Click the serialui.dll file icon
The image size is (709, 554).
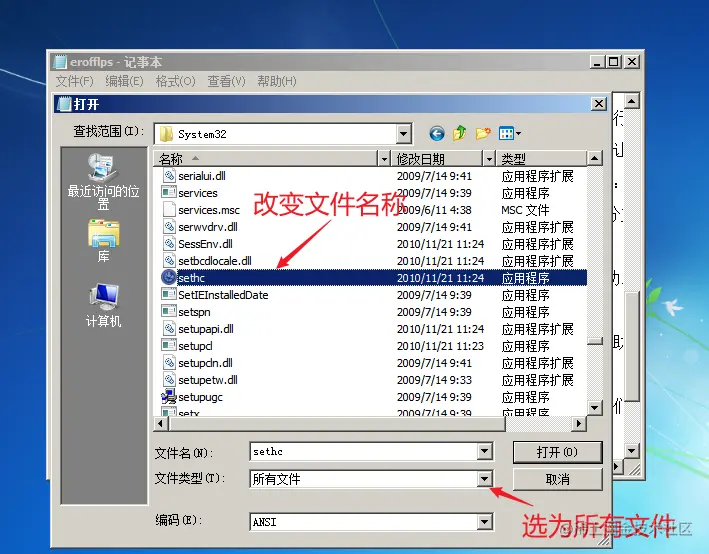[169, 175]
